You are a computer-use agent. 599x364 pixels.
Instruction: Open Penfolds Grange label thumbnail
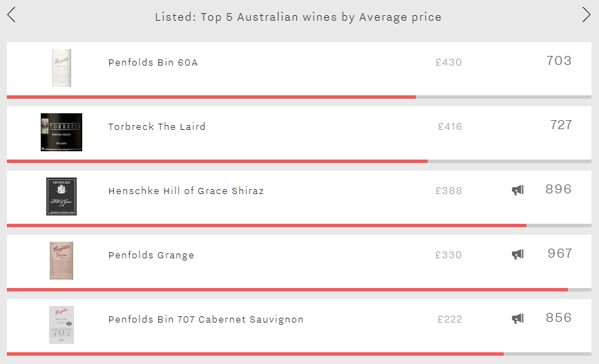(61, 260)
